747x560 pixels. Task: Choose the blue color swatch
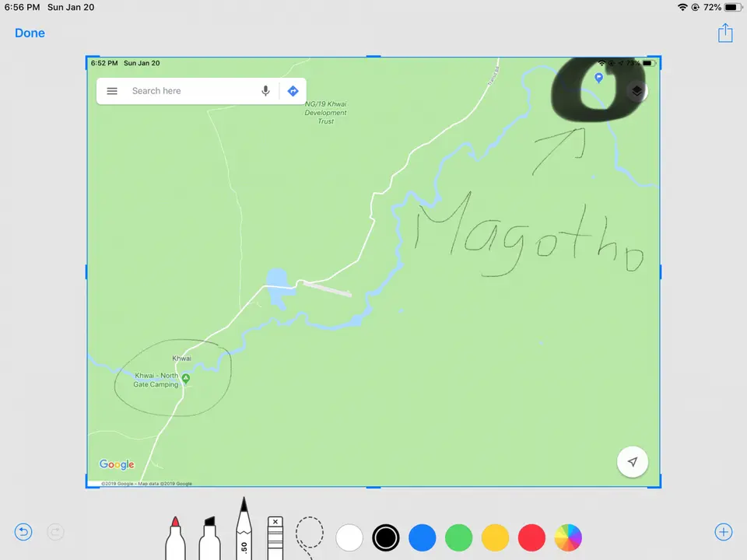pyautogui.click(x=422, y=537)
